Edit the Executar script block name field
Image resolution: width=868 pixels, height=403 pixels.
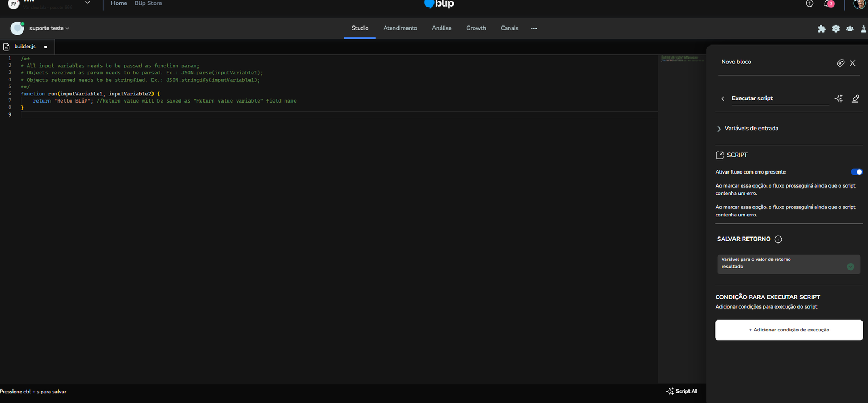[780, 99]
